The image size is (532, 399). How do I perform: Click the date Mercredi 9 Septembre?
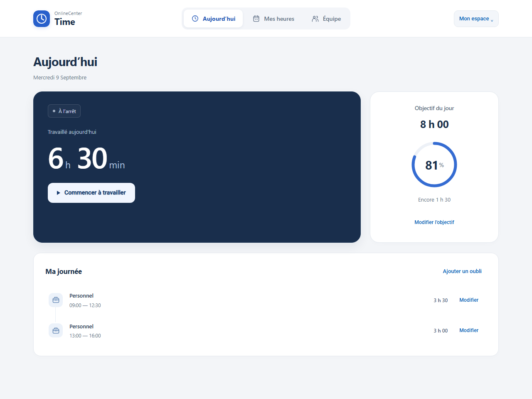click(x=60, y=78)
